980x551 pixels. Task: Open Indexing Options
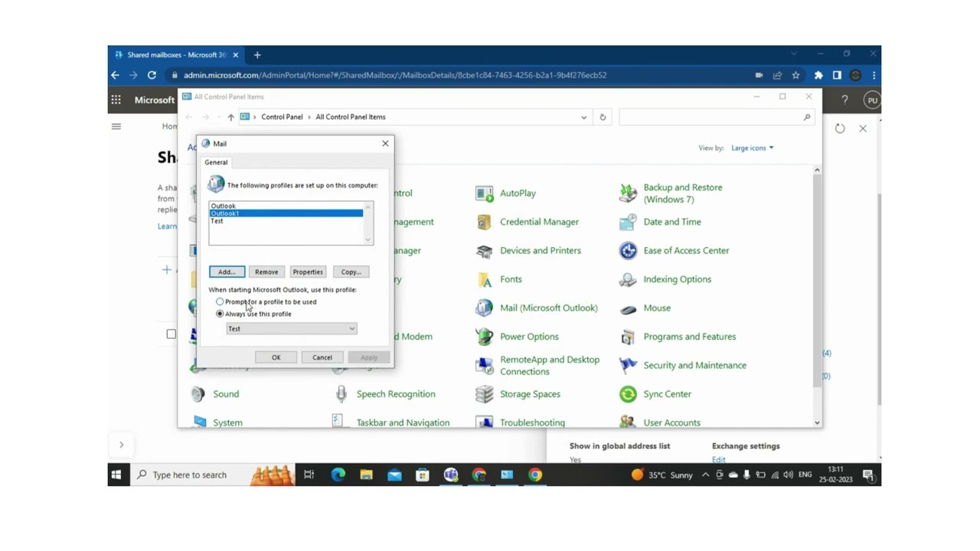[665, 279]
